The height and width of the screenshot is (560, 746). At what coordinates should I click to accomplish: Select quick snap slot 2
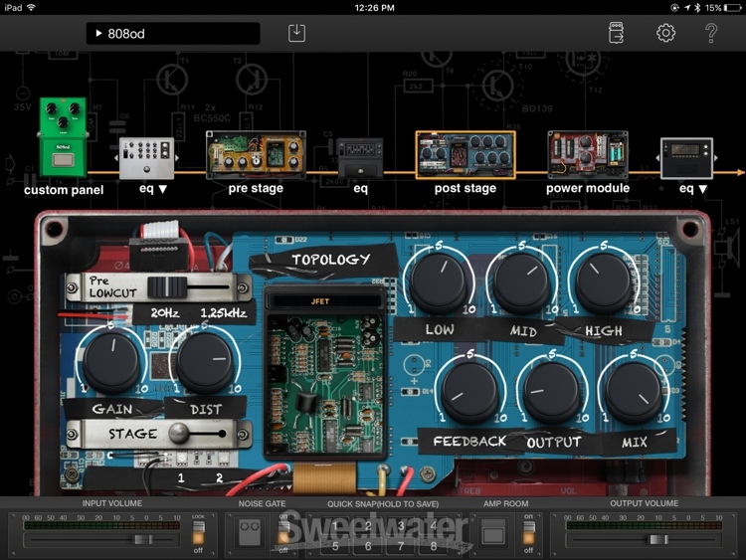(368, 526)
